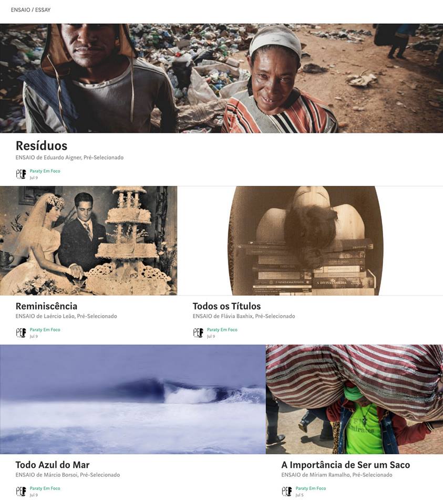Click the PEF logo under Resíduos
The height and width of the screenshot is (504, 443).
click(21, 174)
